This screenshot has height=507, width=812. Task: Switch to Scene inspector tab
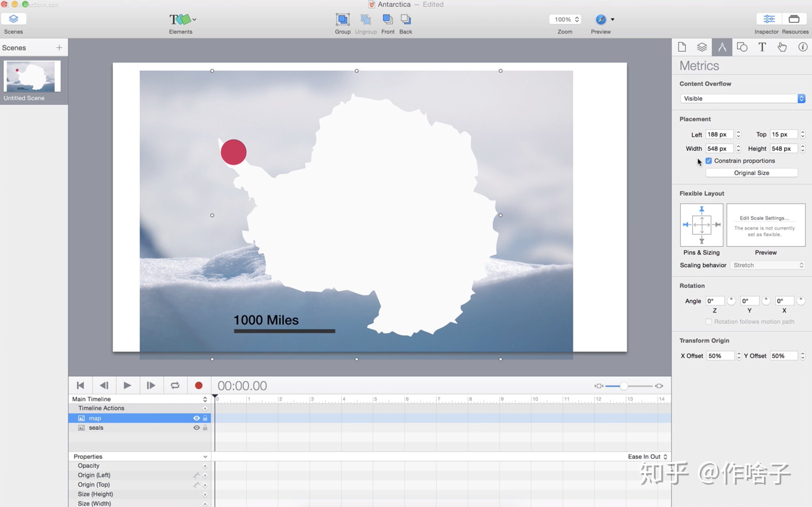702,47
